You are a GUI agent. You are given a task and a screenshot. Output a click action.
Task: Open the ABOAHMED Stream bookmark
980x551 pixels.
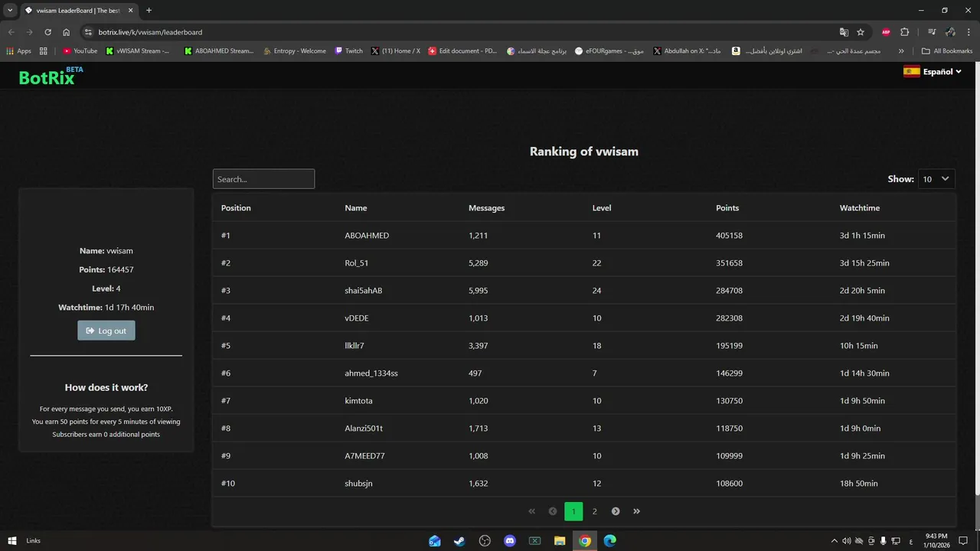pos(219,51)
